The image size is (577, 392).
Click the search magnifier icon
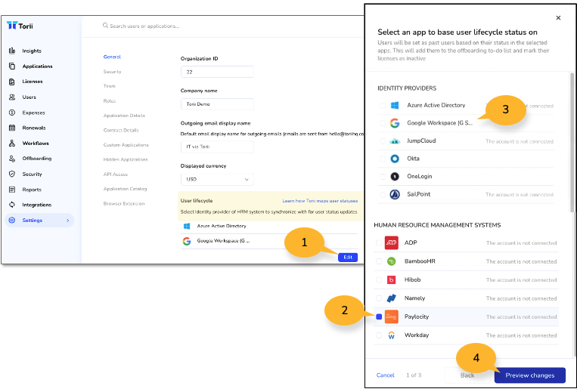[x=105, y=26]
